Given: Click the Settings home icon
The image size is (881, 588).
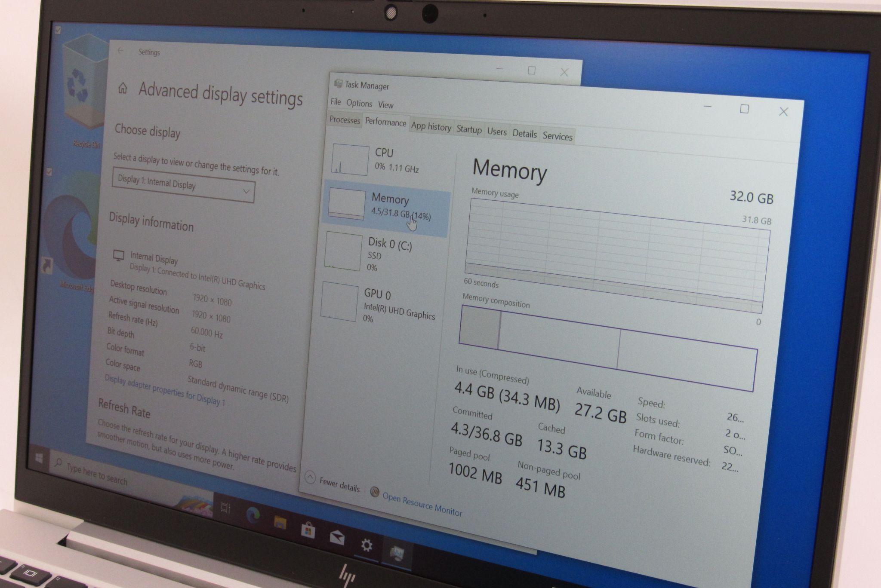Looking at the screenshot, I should (x=123, y=89).
